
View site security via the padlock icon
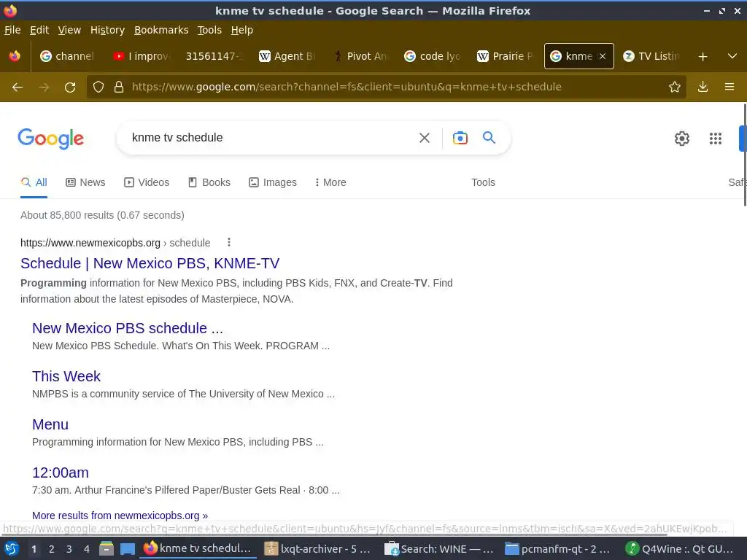tap(119, 87)
